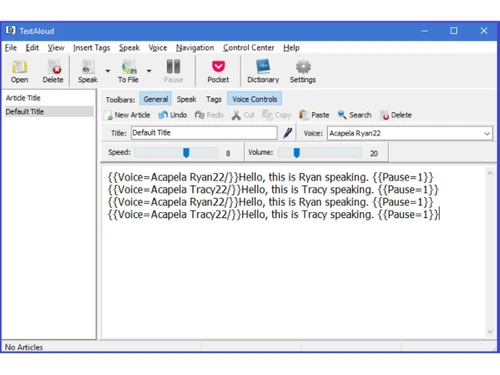Click the Speed value 8
Viewport: 500px width, 375px height.
tap(228, 153)
